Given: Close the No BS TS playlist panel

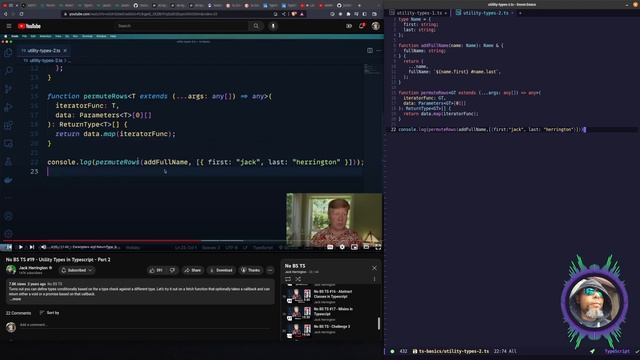Looking at the screenshot, I should click(374, 268).
